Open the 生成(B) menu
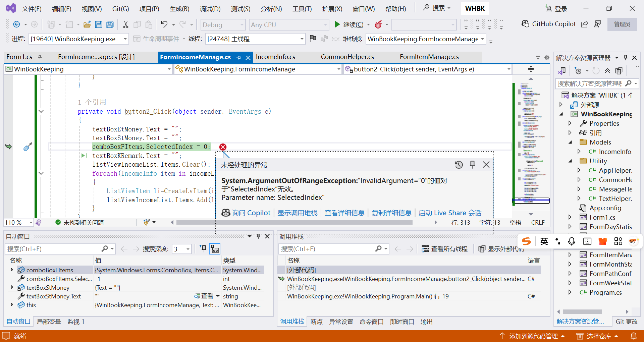 (x=179, y=9)
